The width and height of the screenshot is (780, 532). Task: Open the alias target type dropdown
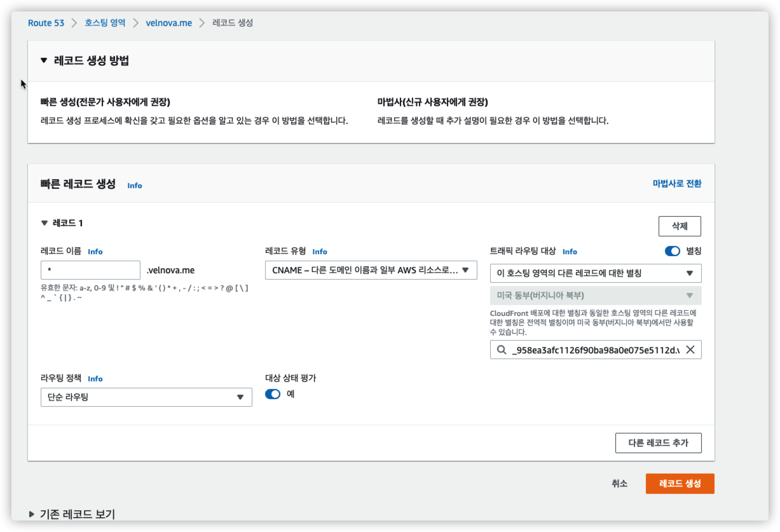tap(595, 273)
